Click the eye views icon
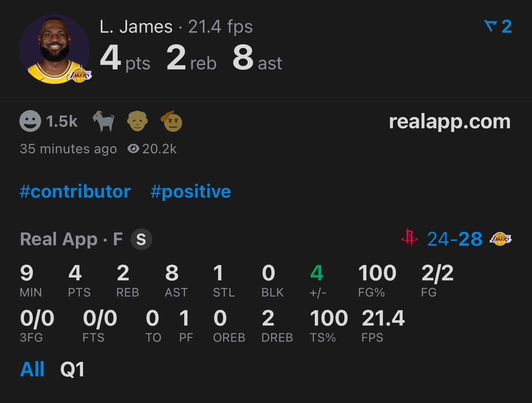The width and height of the screenshot is (532, 403). click(133, 149)
